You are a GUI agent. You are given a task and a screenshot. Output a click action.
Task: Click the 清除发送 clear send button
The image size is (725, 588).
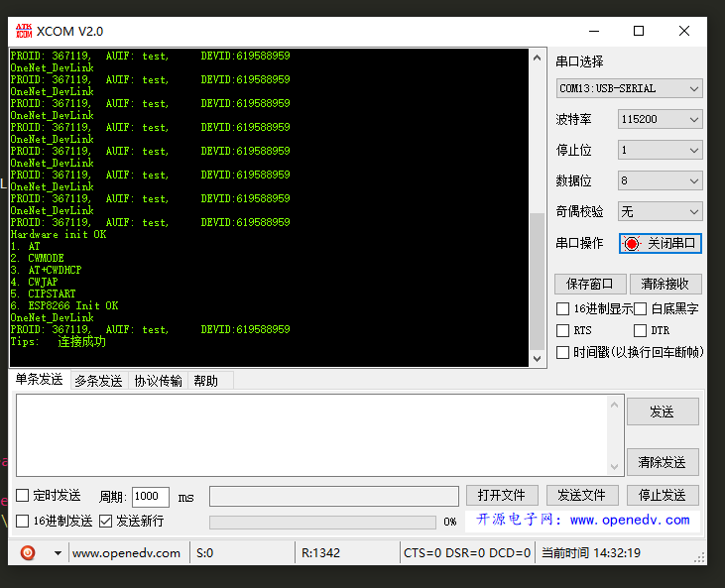pyautogui.click(x=663, y=462)
